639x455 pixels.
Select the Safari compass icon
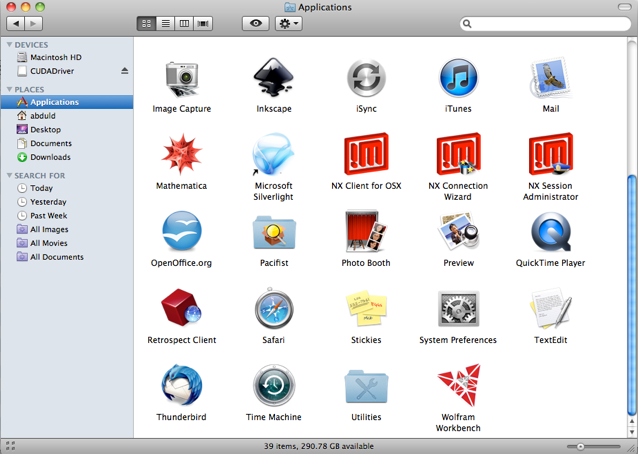tap(273, 308)
